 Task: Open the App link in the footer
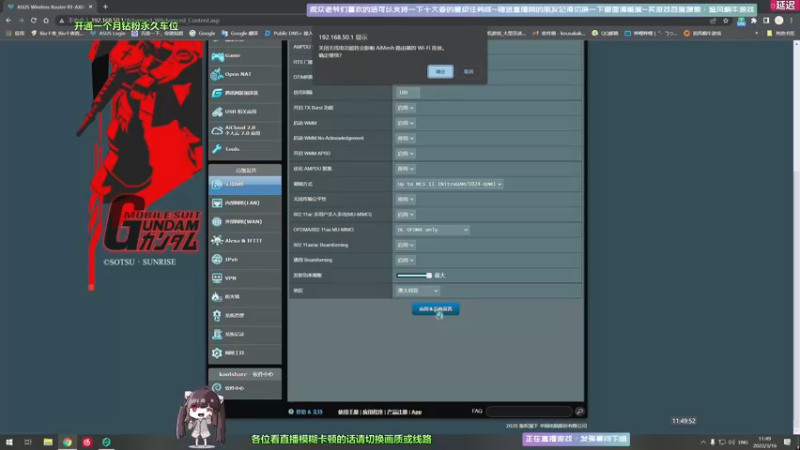pyautogui.click(x=417, y=412)
